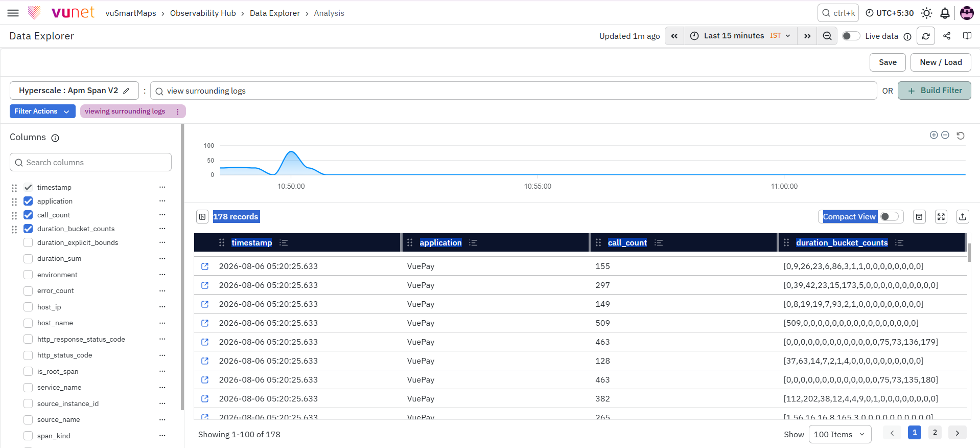Open the hamburger navigation menu
This screenshot has height=448, width=980.
(13, 13)
